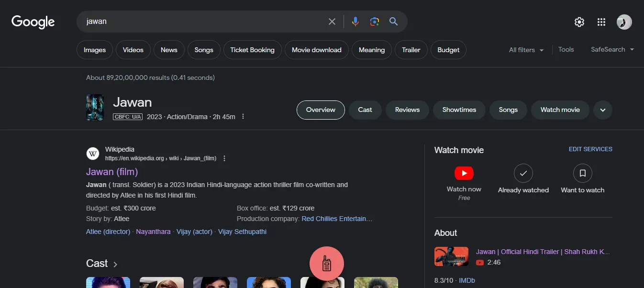The width and height of the screenshot is (644, 288).
Task: Mark movie as Already watched
Action: point(523,173)
